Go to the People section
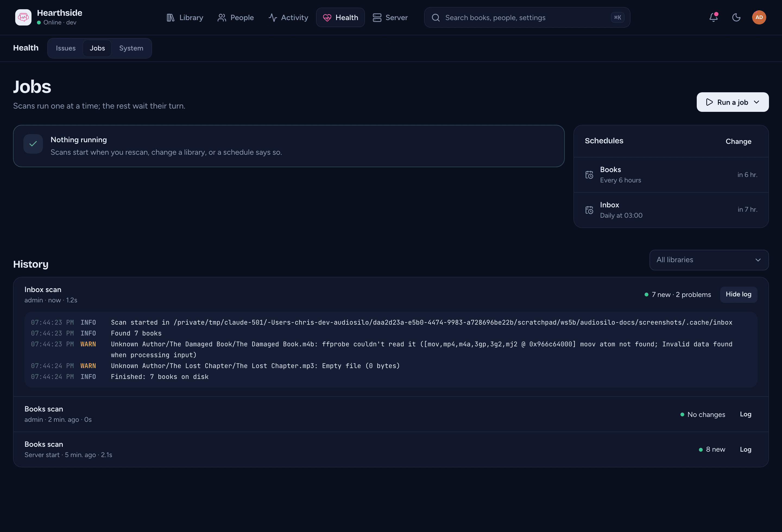This screenshot has width=782, height=532. [235, 17]
